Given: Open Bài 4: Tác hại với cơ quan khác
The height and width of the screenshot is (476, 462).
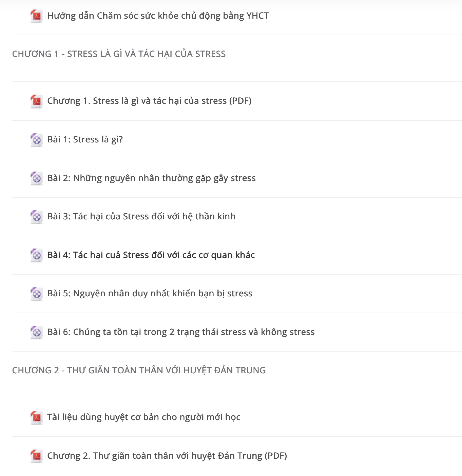Looking at the screenshot, I should 151,255.
